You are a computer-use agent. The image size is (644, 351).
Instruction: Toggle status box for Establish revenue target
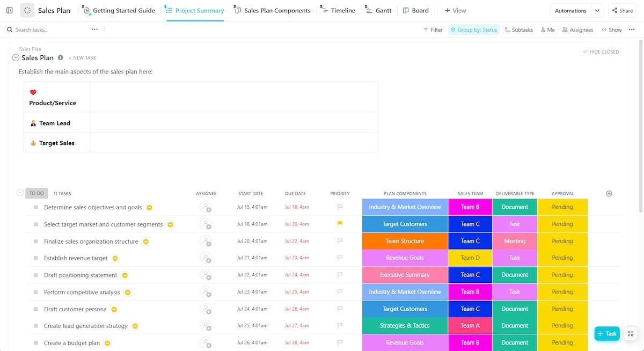pyautogui.click(x=36, y=258)
